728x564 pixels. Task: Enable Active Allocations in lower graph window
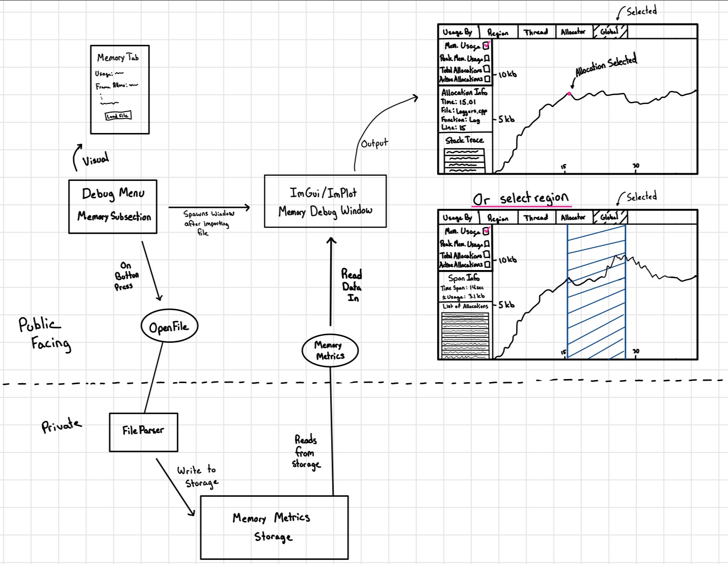click(487, 264)
